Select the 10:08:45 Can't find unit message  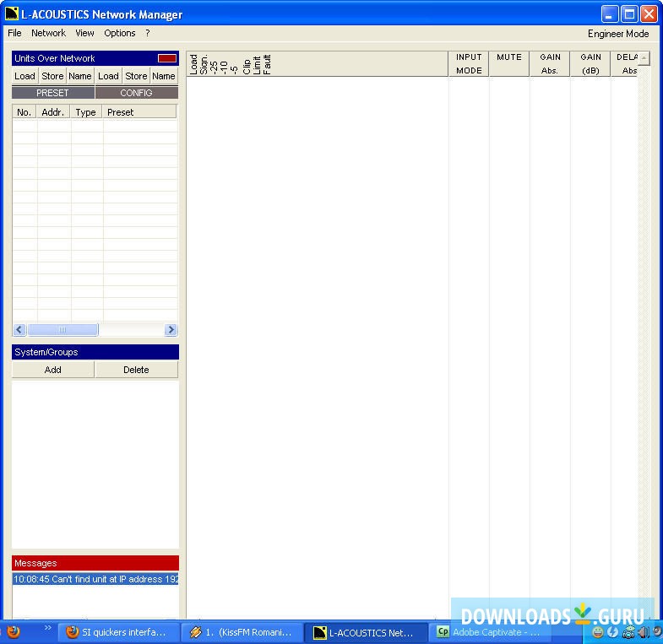(95, 579)
